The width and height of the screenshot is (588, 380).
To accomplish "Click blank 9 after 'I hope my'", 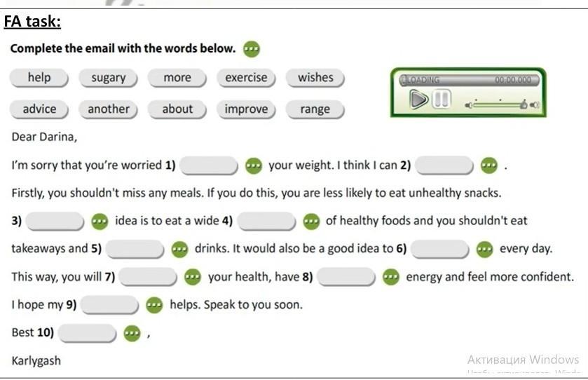I will 109,304.
